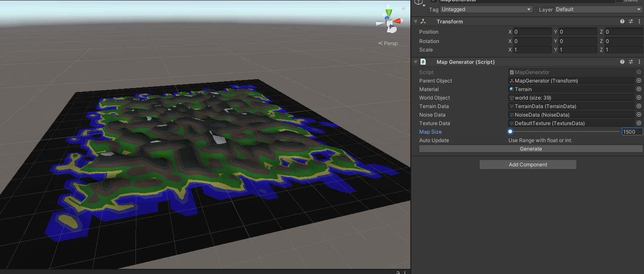Click the Position Y input field
Viewport: 644px width, 274px height.
578,32
